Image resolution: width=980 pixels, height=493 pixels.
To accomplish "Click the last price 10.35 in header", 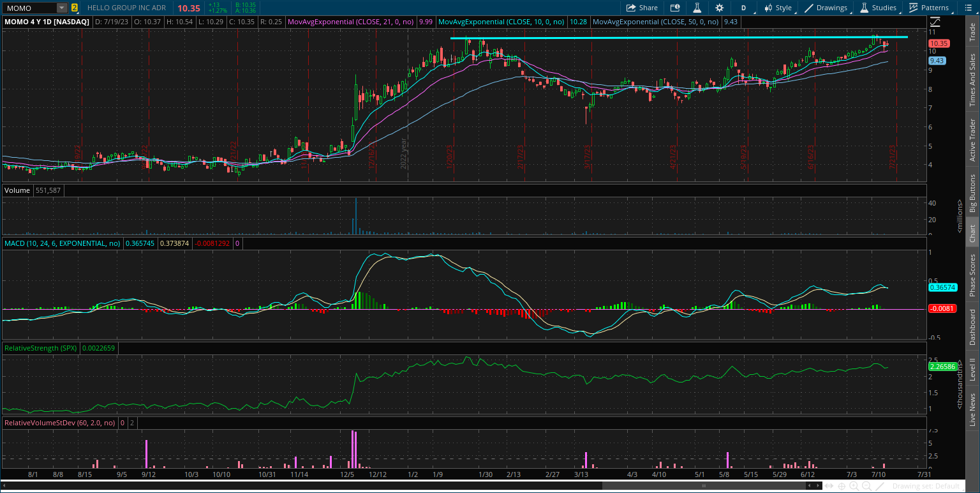I will pos(189,8).
